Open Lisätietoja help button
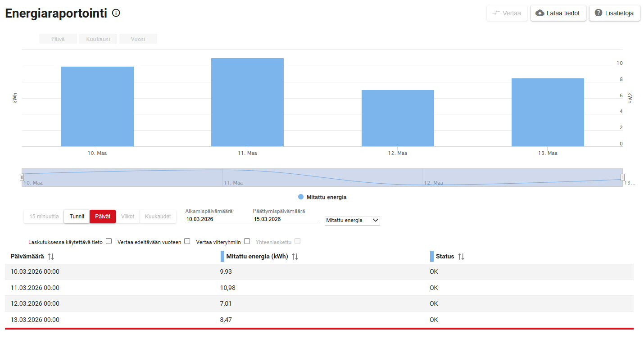Screen dimensions: 644x339 click(614, 13)
